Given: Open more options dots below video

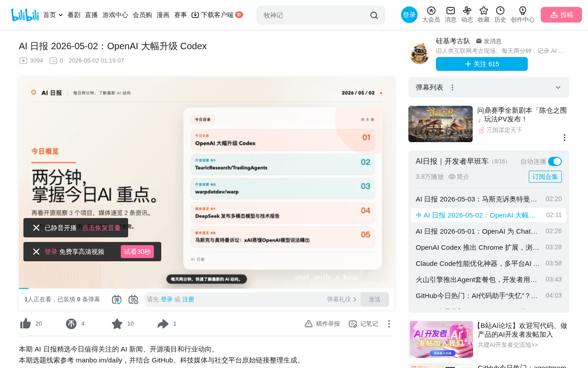Looking at the screenshot, I should tap(389, 324).
